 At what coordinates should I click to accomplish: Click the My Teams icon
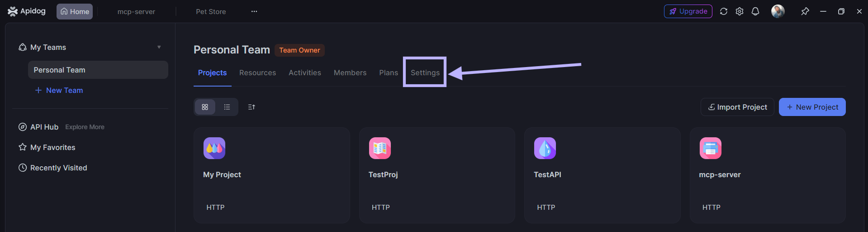[23, 47]
